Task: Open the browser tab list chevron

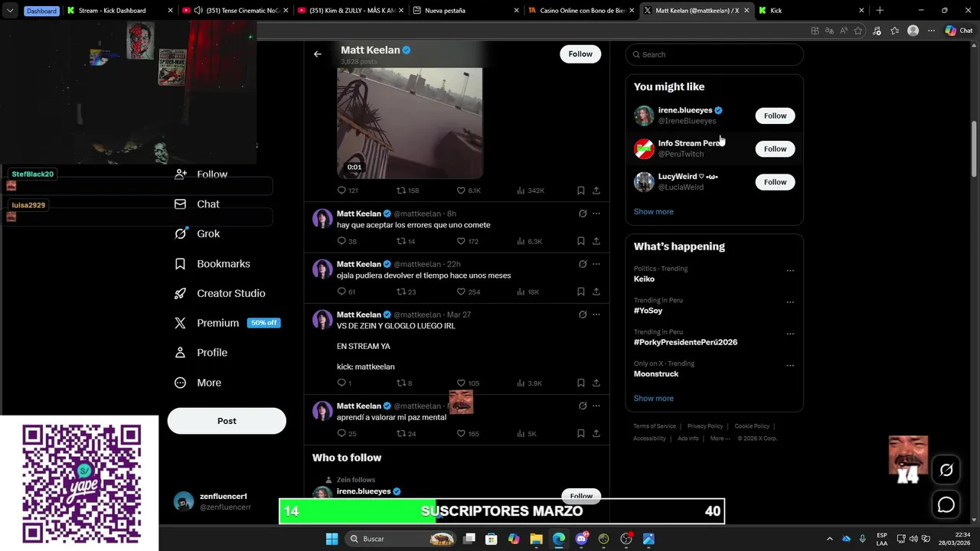Action: [x=10, y=11]
